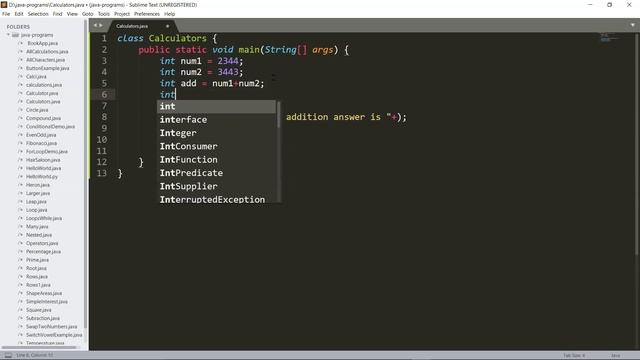Image resolution: width=640 pixels, height=360 pixels.
Task: Click the Tab Size status bar setting
Action: click(x=574, y=356)
